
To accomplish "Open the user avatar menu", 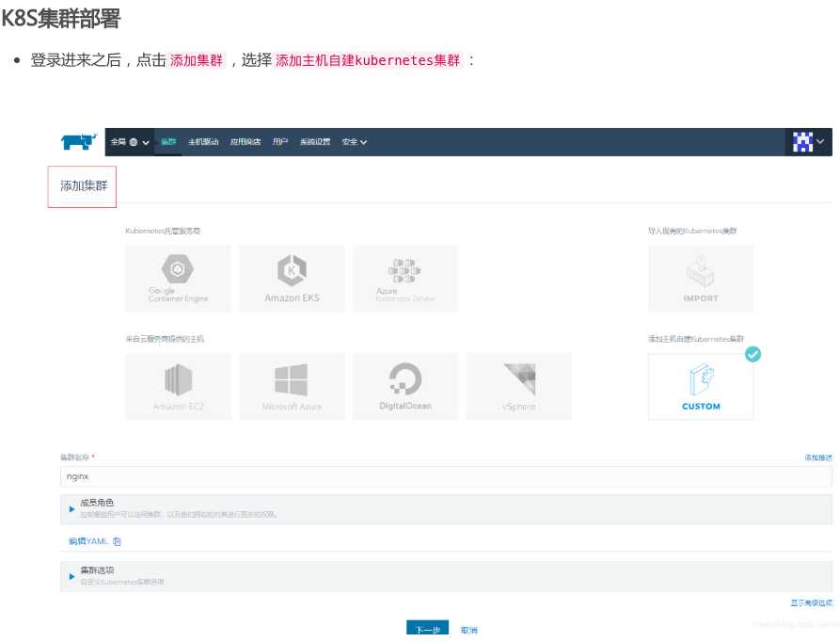I will pos(808,142).
